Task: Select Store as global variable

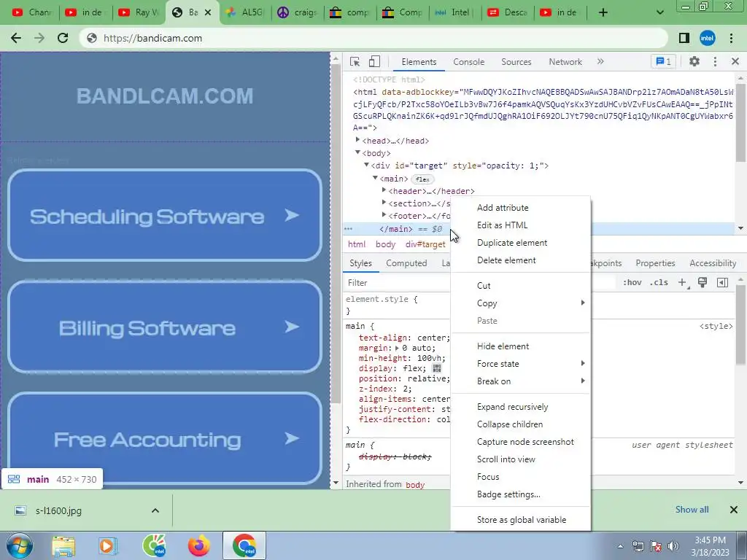Action: pyautogui.click(x=520, y=520)
